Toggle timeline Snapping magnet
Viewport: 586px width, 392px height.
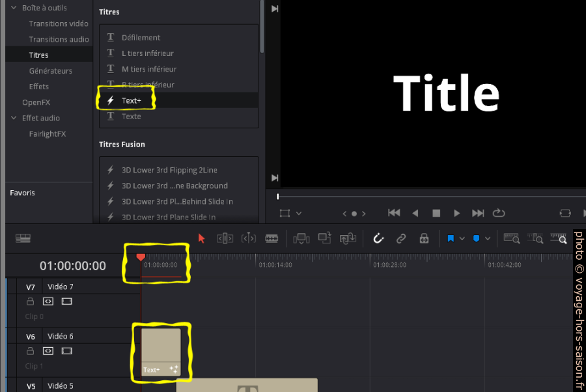(x=378, y=238)
